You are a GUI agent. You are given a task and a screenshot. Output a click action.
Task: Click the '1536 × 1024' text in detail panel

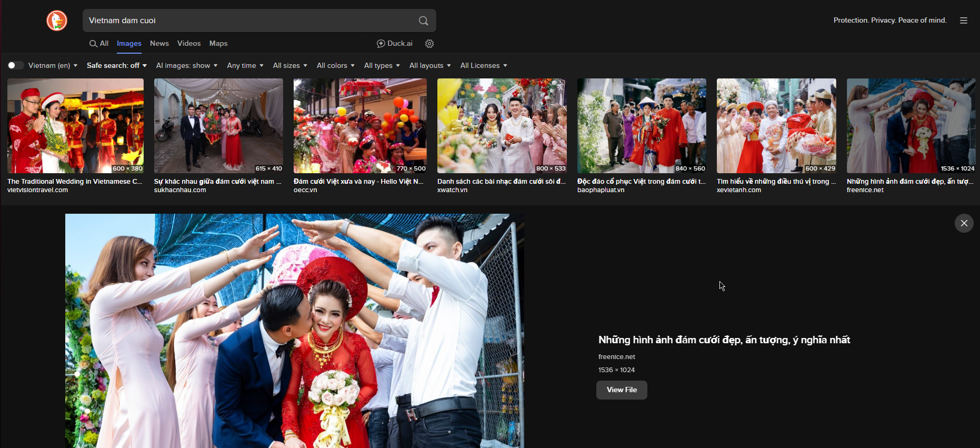click(x=616, y=370)
